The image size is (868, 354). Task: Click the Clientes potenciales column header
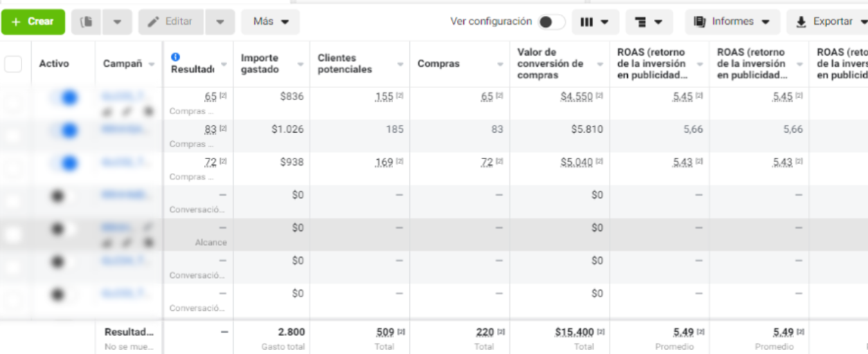click(345, 64)
